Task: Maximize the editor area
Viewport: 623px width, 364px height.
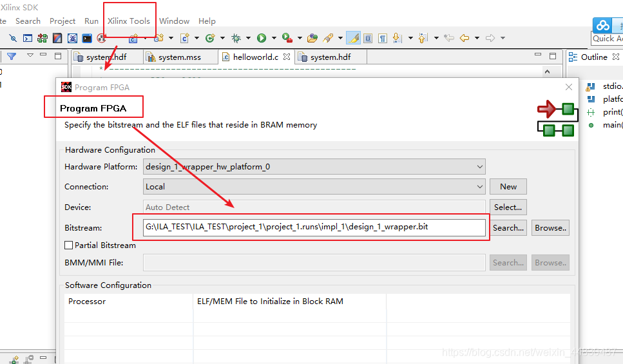Action: click(553, 56)
